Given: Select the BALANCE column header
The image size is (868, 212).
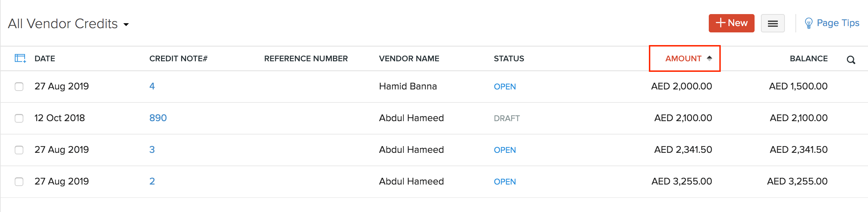Looking at the screenshot, I should point(809,58).
